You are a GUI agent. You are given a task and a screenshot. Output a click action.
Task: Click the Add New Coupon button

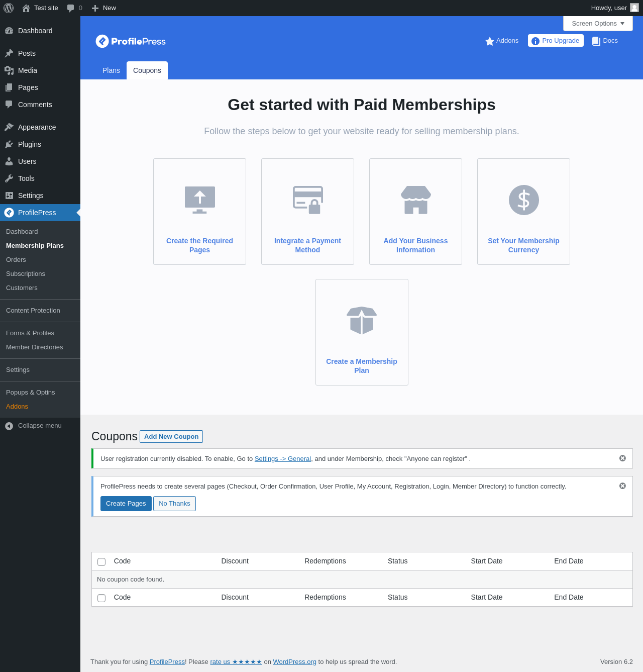[x=171, y=437]
